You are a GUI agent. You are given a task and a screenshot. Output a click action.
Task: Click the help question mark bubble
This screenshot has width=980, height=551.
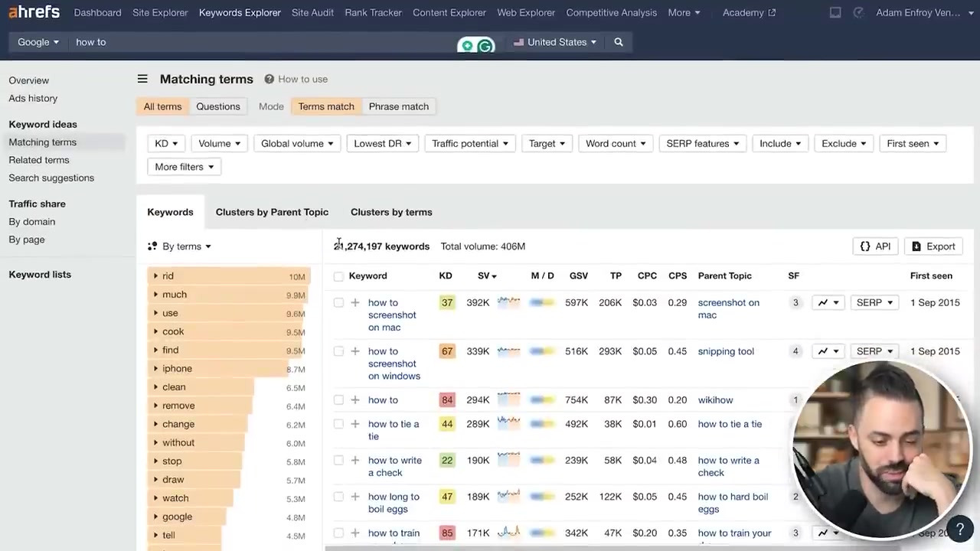click(959, 529)
